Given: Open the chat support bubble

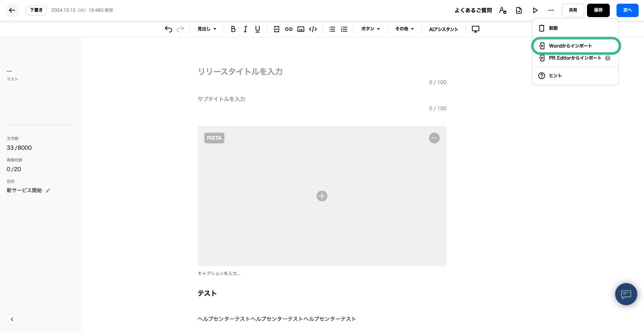Looking at the screenshot, I should click(626, 294).
